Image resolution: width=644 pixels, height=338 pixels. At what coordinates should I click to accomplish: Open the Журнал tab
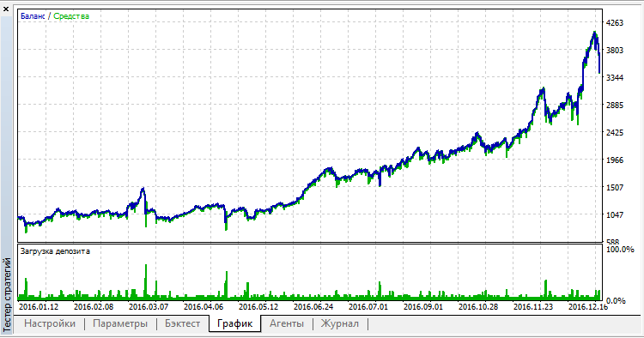pyautogui.click(x=340, y=323)
